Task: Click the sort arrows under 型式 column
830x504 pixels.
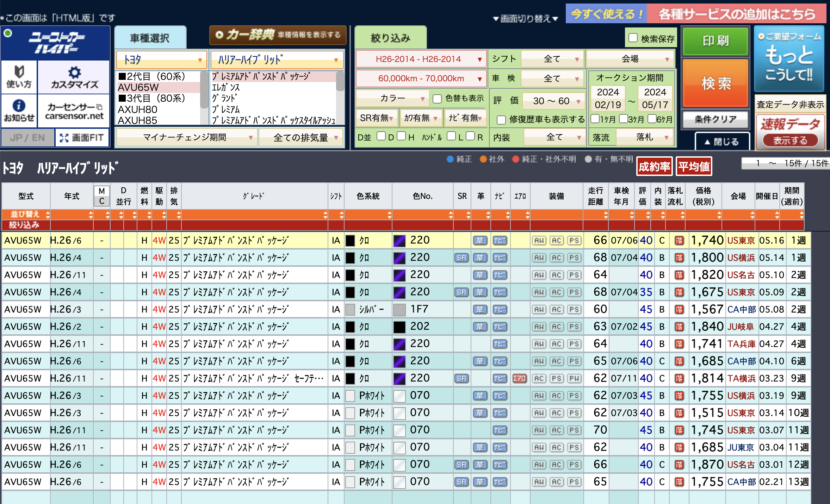Action: 48,215
